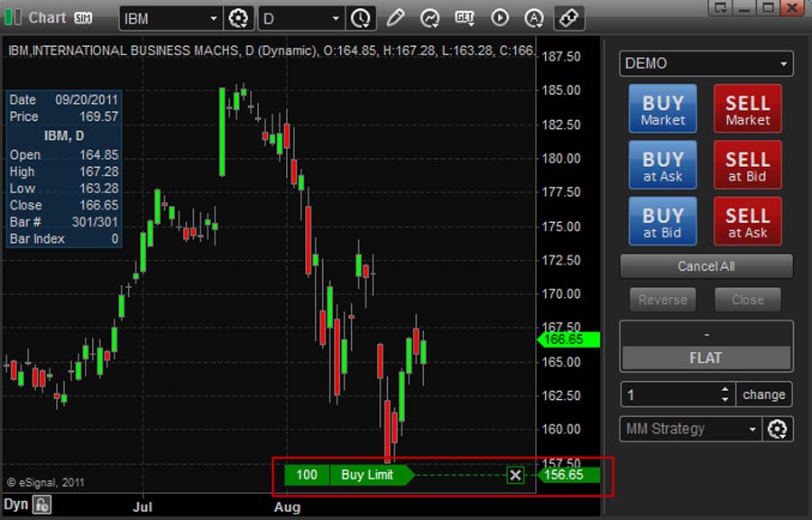Viewport: 812px width, 520px height.
Task: Toggle the chart link chain icon
Action: [568, 18]
